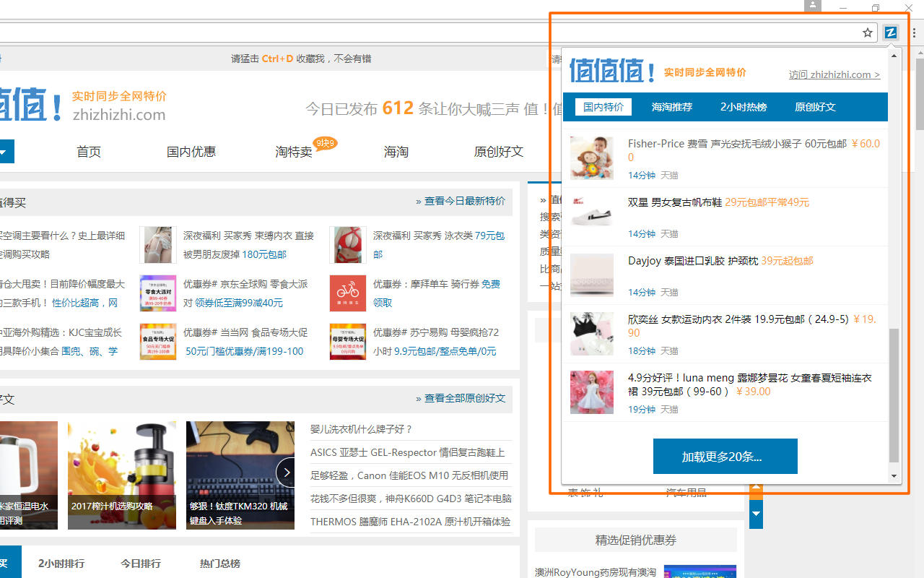924x578 pixels.
Task: Open 当当网 食品专场大促 coupon
Action: pyautogui.click(x=245, y=342)
